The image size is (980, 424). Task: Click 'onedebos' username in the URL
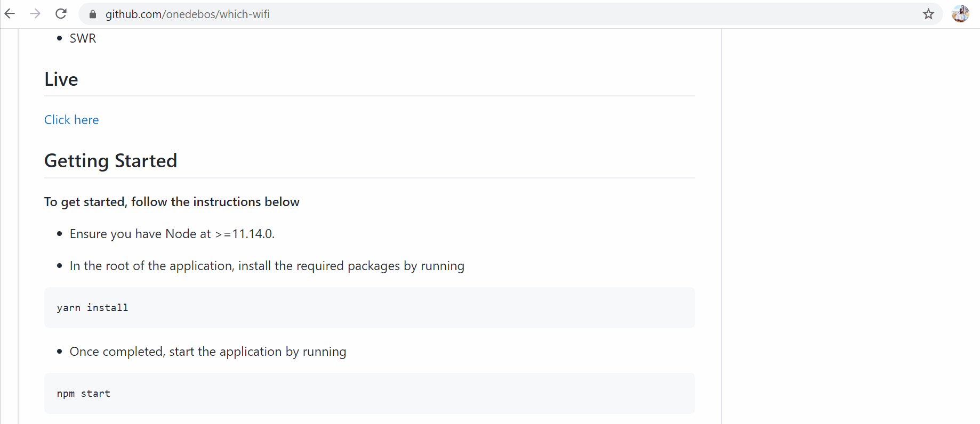coord(190,14)
